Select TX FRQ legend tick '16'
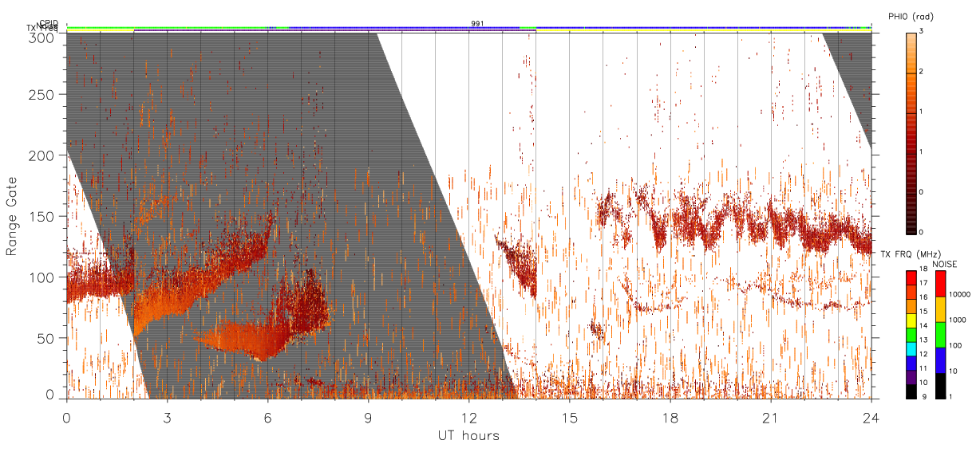The width and height of the screenshot is (980, 452). 922,297
